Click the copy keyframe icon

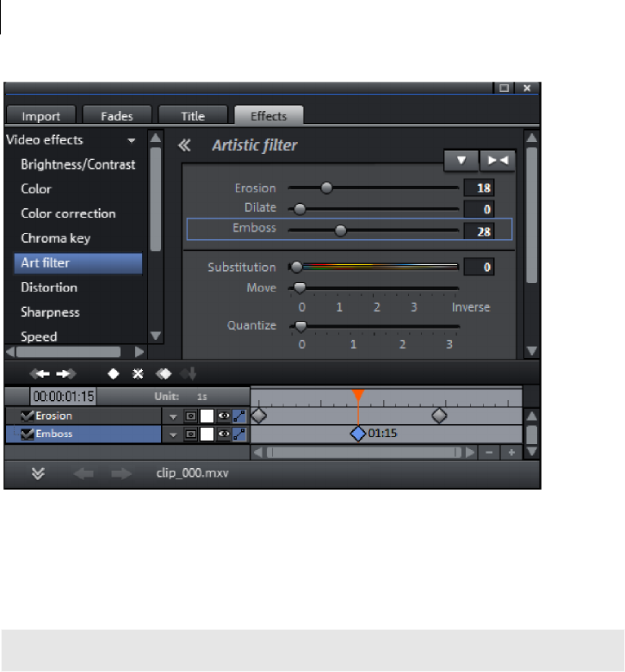coord(164,374)
